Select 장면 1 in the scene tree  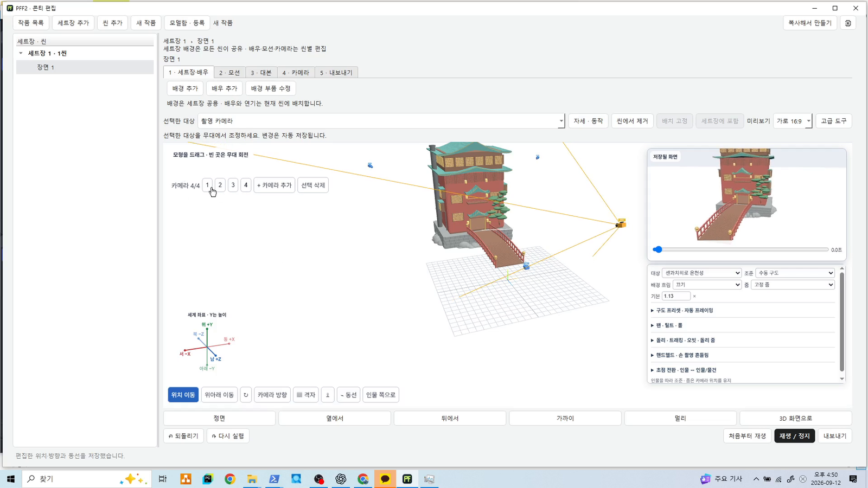(x=85, y=67)
